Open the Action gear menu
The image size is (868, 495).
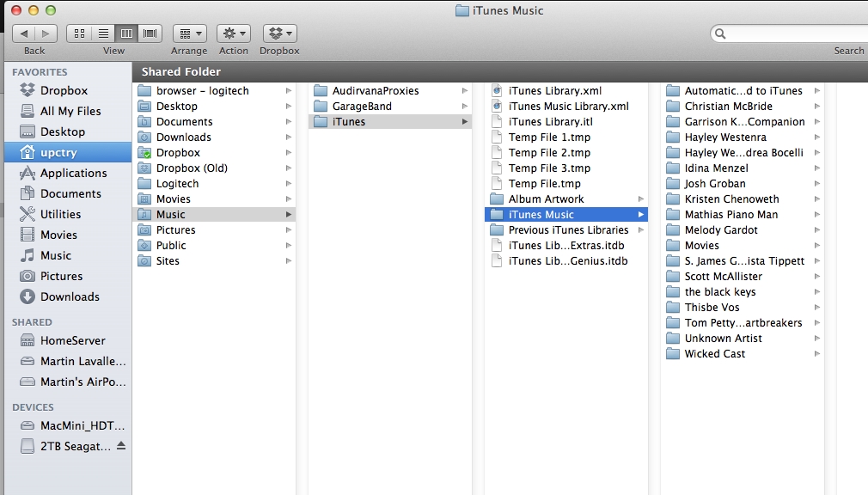(x=234, y=34)
